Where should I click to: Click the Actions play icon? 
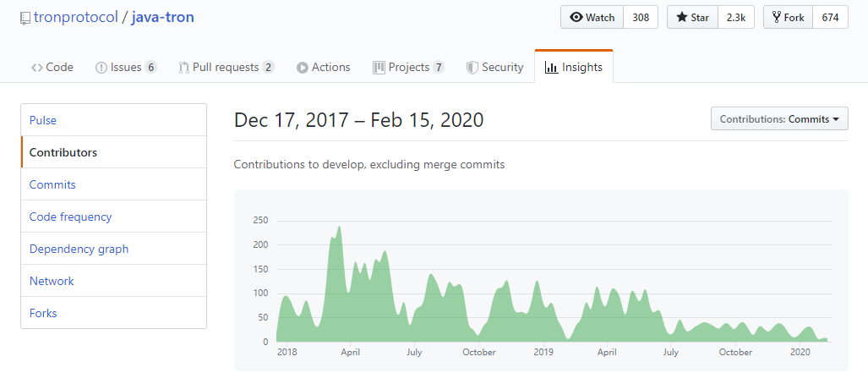click(303, 68)
